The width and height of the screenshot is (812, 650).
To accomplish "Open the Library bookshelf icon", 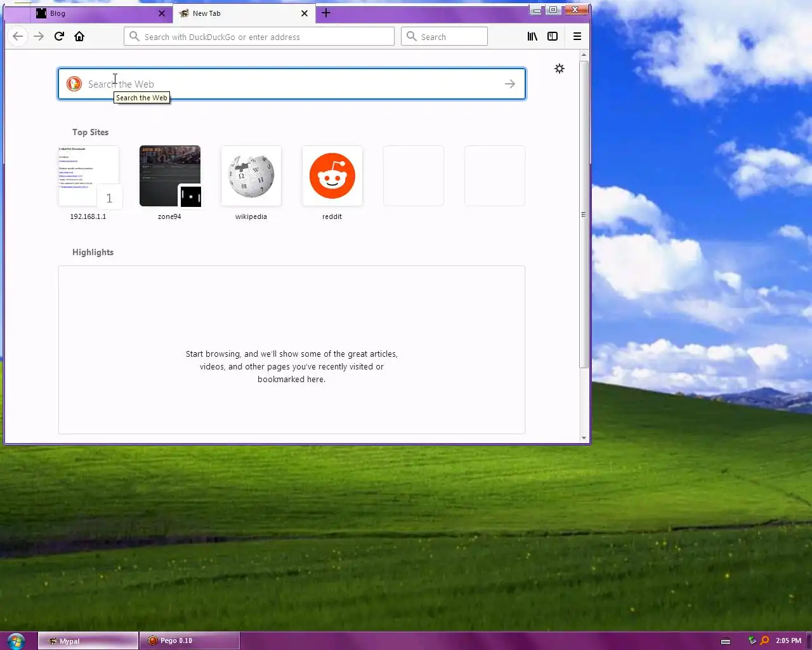I will pos(532,36).
